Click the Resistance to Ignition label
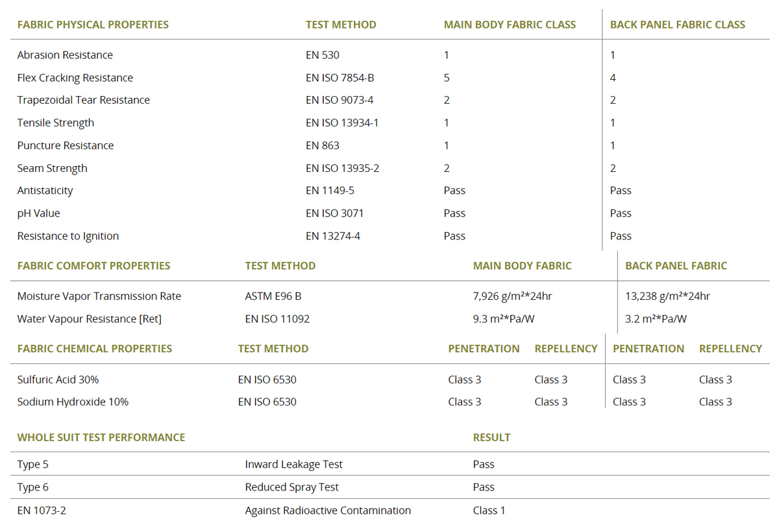The height and width of the screenshot is (532, 779). (x=68, y=236)
